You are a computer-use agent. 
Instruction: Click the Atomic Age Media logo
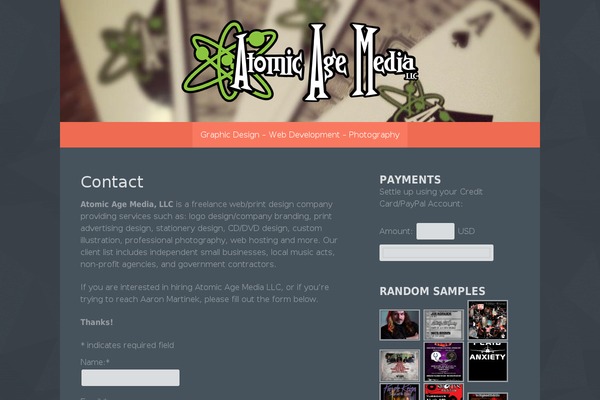click(x=300, y=61)
